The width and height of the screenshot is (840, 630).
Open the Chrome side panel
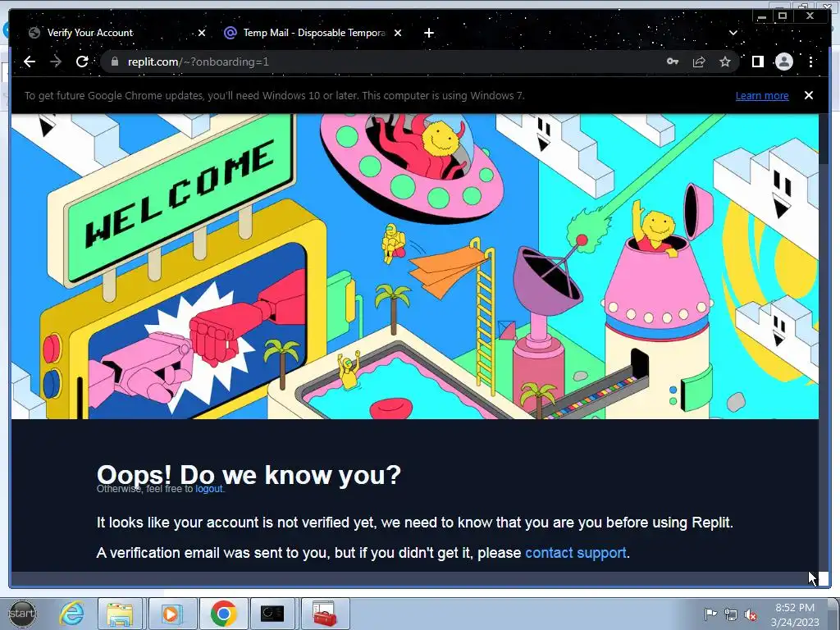[x=757, y=62]
